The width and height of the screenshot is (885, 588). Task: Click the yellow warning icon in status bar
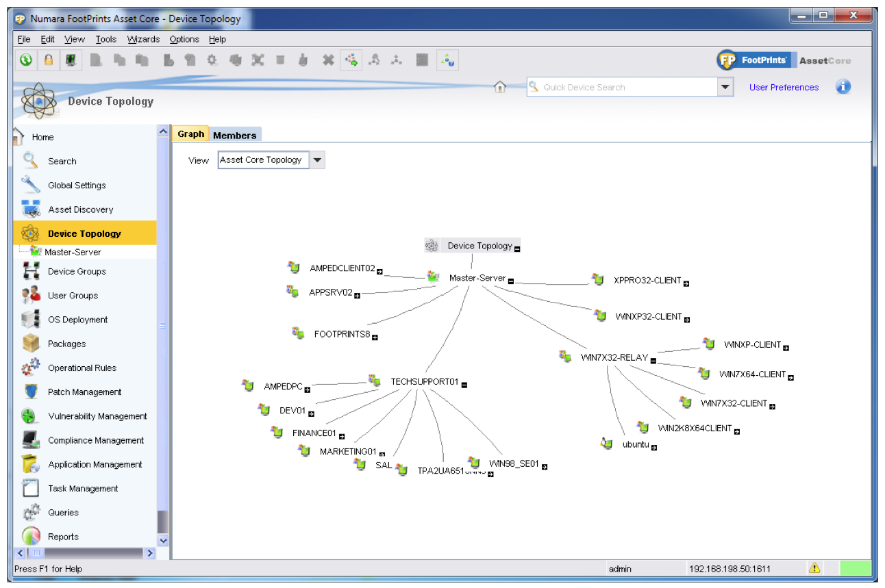(x=814, y=568)
